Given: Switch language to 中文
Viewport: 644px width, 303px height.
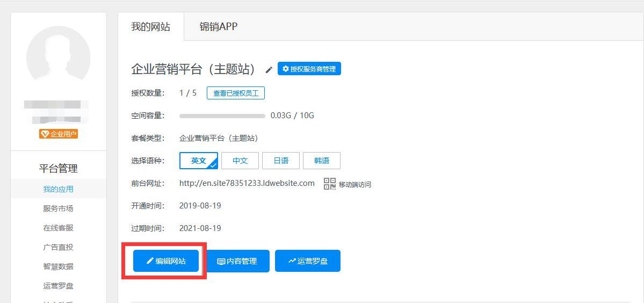Looking at the screenshot, I should pyautogui.click(x=240, y=161).
